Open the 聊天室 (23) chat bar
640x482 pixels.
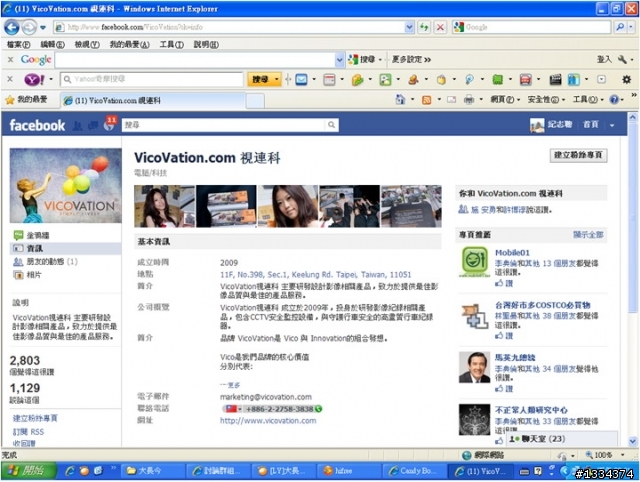pos(562,439)
